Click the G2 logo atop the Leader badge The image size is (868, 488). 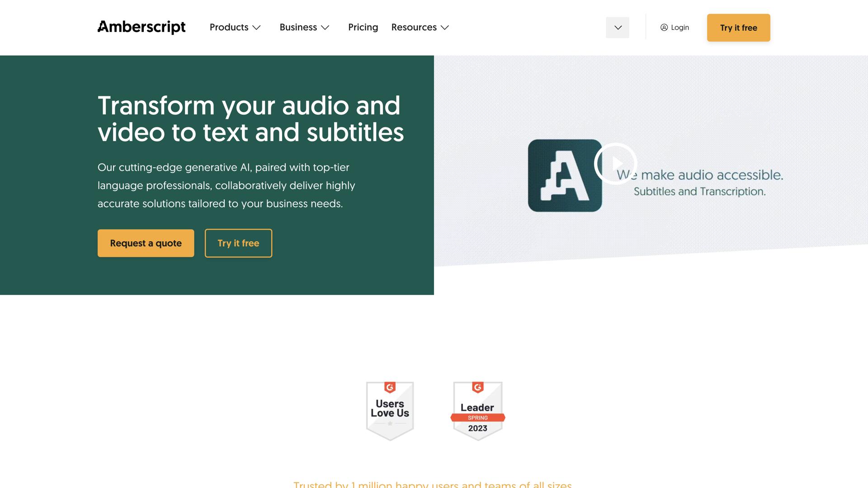pyautogui.click(x=477, y=387)
